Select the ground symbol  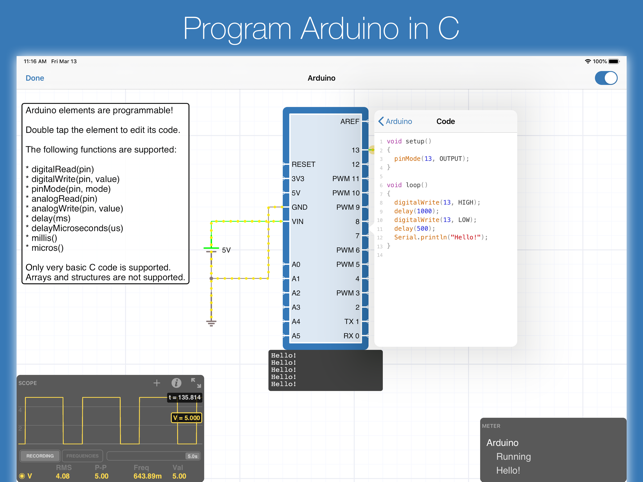211,323
